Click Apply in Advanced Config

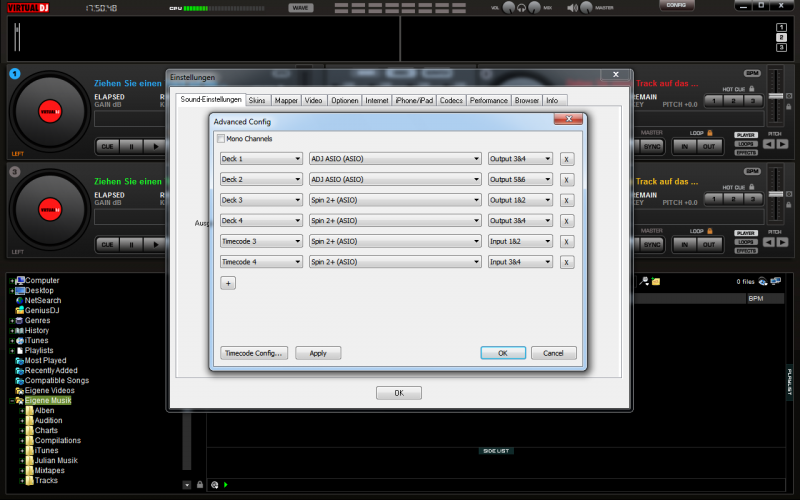click(x=318, y=353)
